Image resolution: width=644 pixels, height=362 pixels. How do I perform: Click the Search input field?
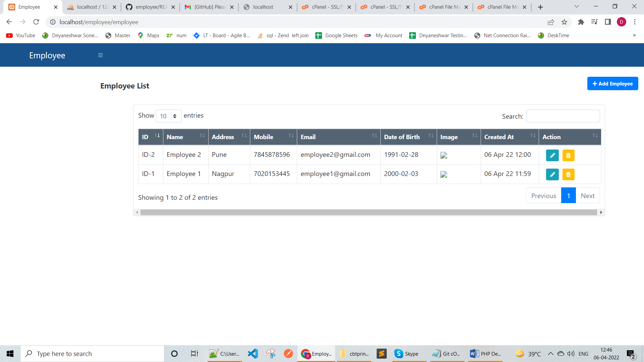point(563,116)
